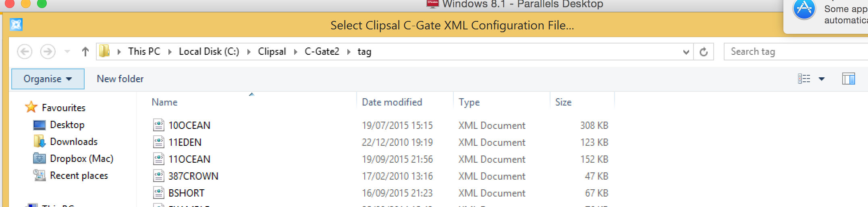
Task: Open the view options dropdown arrow
Action: coord(822,79)
